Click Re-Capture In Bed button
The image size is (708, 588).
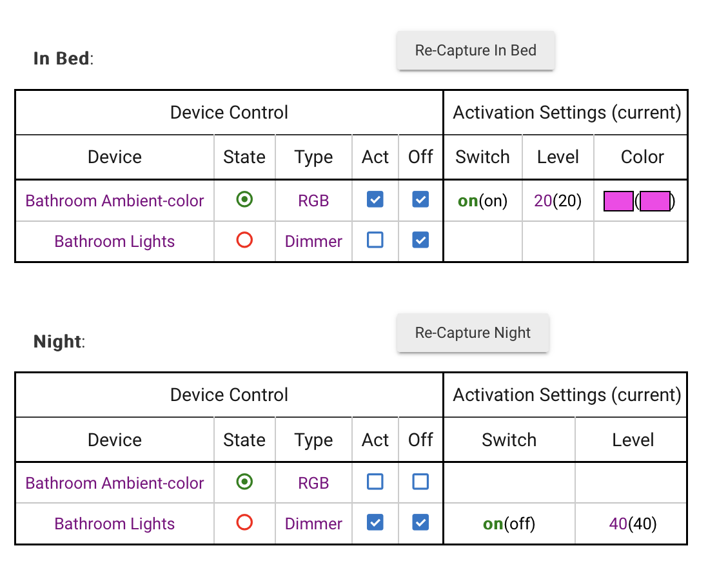[x=475, y=50]
